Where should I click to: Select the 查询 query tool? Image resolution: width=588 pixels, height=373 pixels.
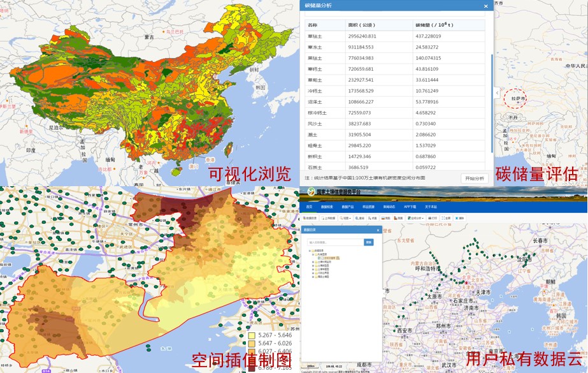(361, 218)
